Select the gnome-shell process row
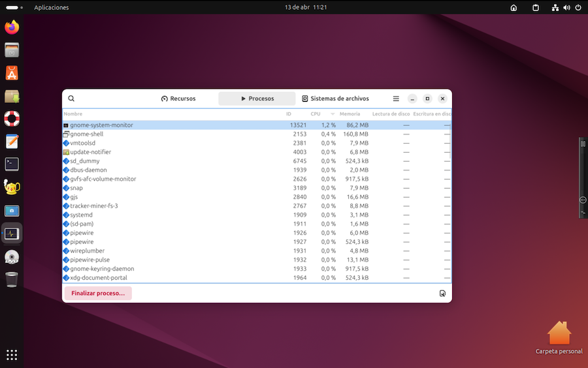 pos(86,134)
